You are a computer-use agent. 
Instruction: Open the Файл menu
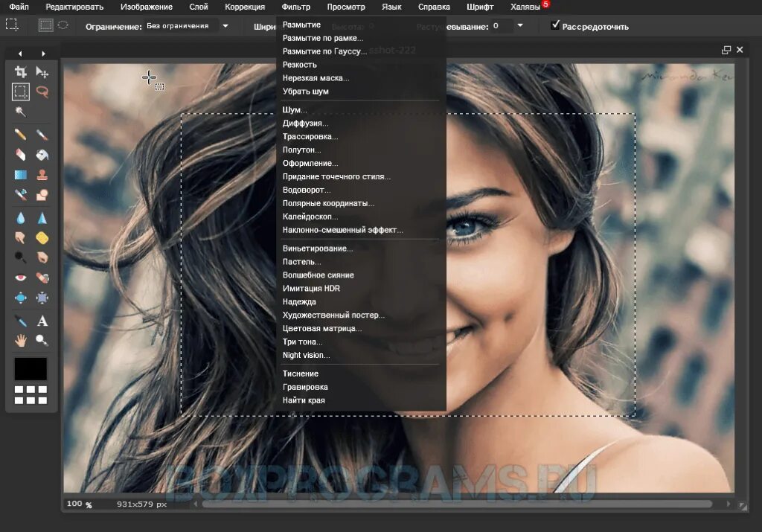(19, 7)
